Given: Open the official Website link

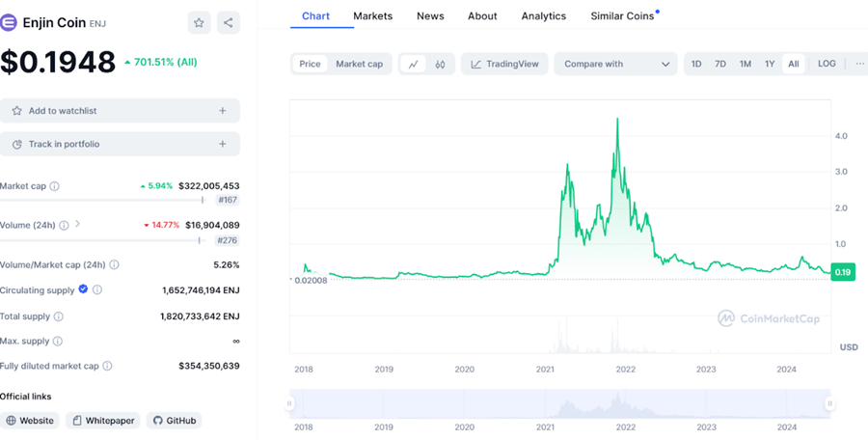Looking at the screenshot, I should tap(30, 421).
